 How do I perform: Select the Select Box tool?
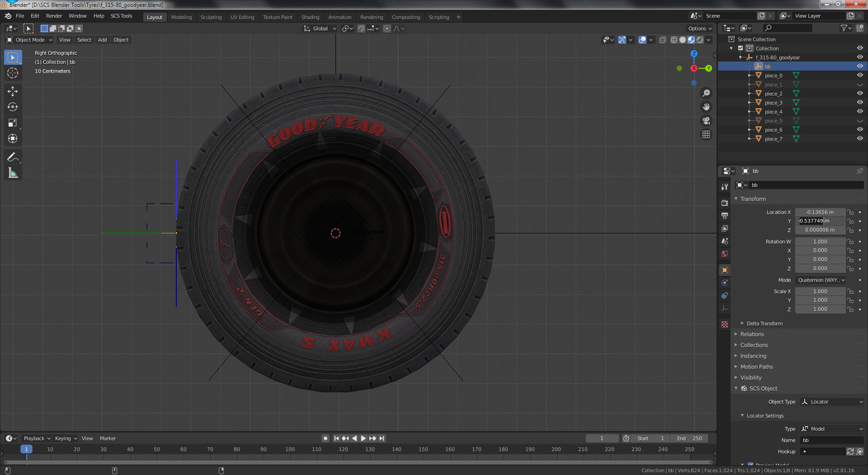(13, 57)
